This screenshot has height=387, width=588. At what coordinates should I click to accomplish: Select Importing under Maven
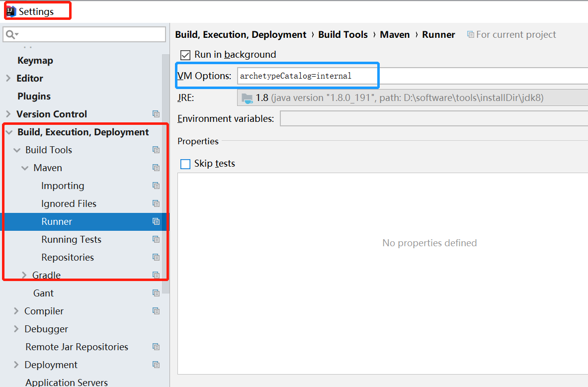click(x=63, y=186)
